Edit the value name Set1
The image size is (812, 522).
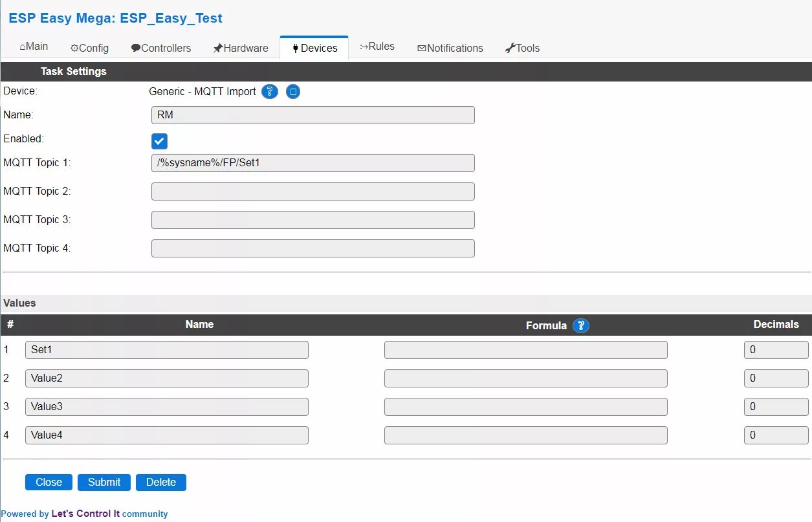click(x=167, y=350)
